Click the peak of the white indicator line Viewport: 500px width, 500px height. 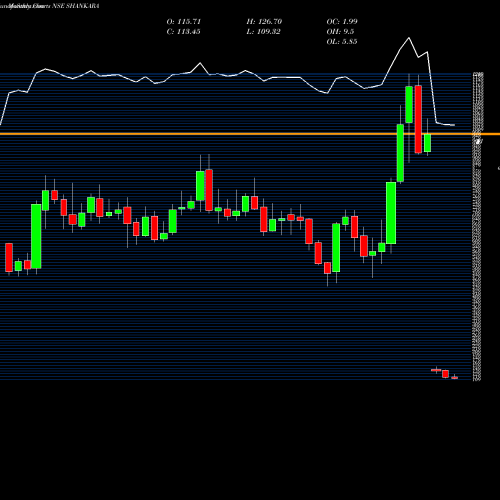click(x=409, y=38)
